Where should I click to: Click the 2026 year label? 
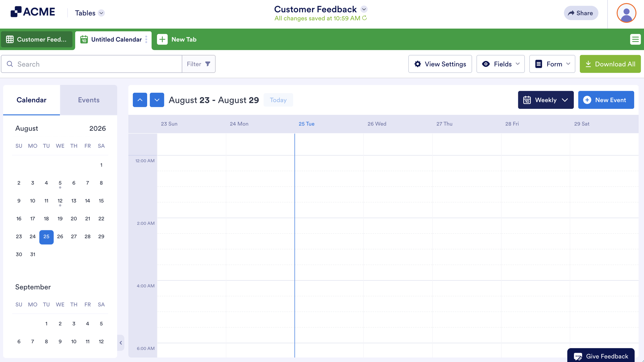[x=98, y=128]
